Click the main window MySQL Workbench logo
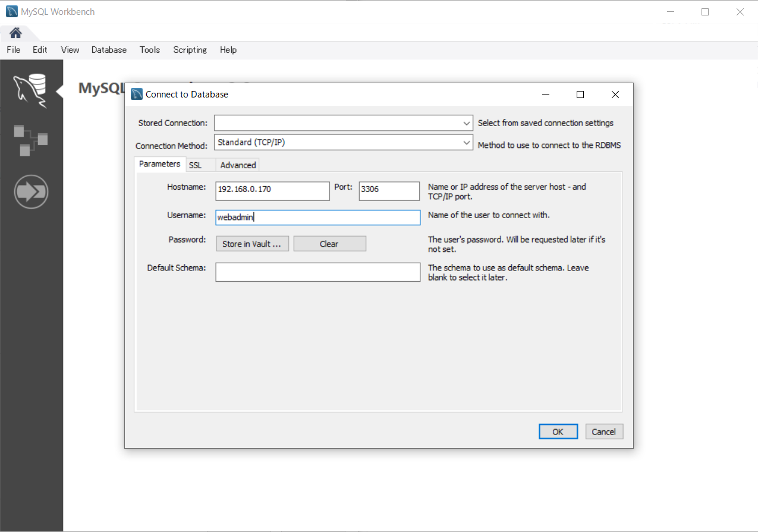Screen dimensions: 758x532 11,11
